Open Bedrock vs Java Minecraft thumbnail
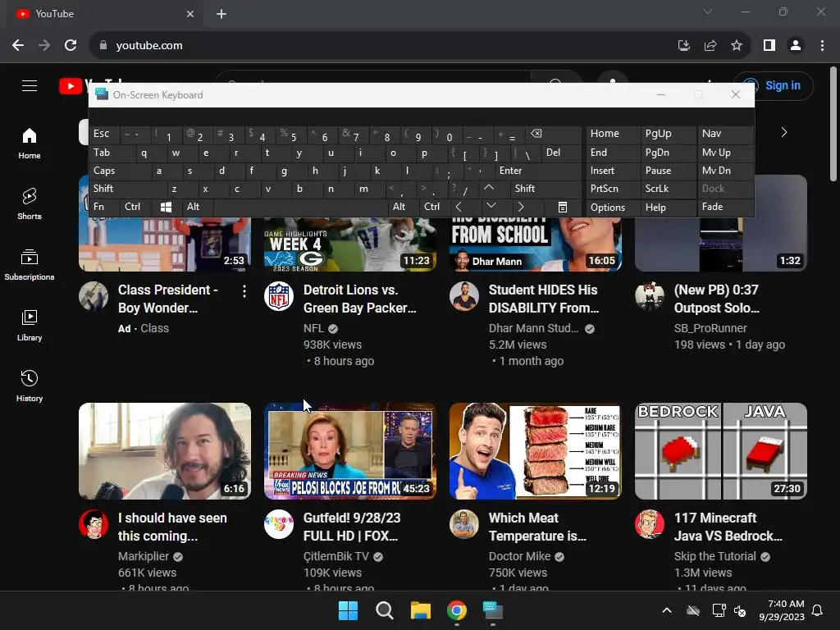This screenshot has width=840, height=630. 720,451
